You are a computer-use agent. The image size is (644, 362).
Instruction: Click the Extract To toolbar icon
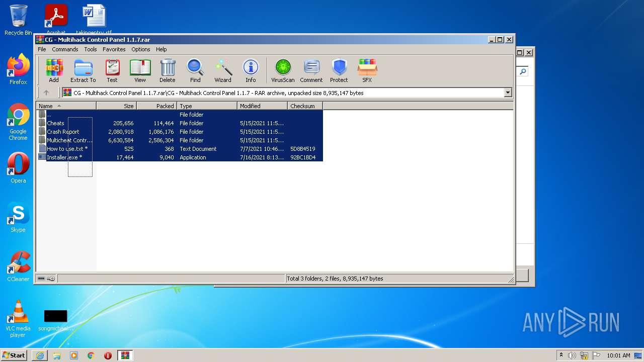point(83,71)
